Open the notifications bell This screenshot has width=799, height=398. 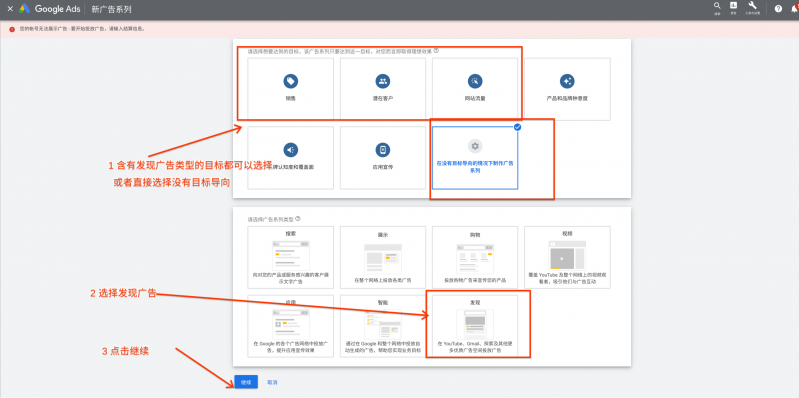[x=794, y=9]
